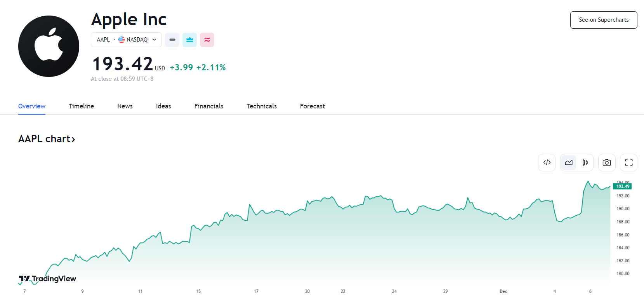Switch to candlestick chart view

tap(585, 162)
